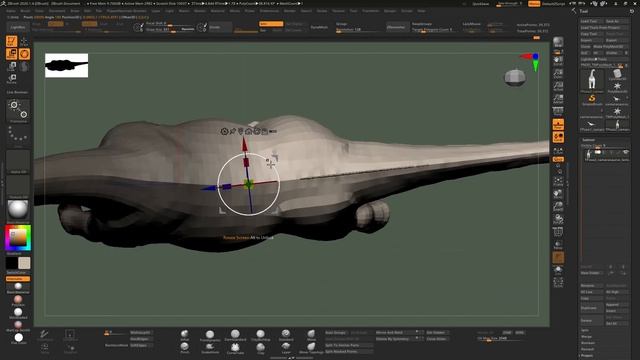The width and height of the screenshot is (640, 360).
Task: Click the camera view head indicator
Action: 515,78
